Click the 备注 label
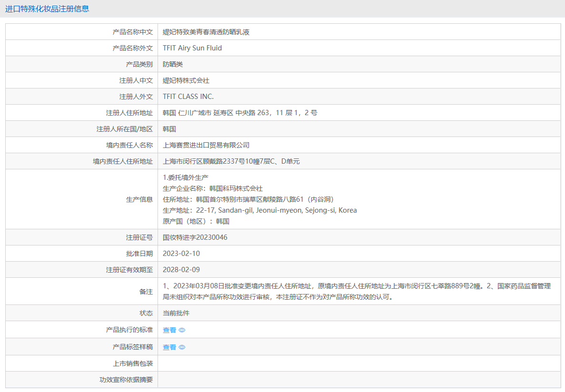This screenshot has width=565, height=392. (x=146, y=292)
